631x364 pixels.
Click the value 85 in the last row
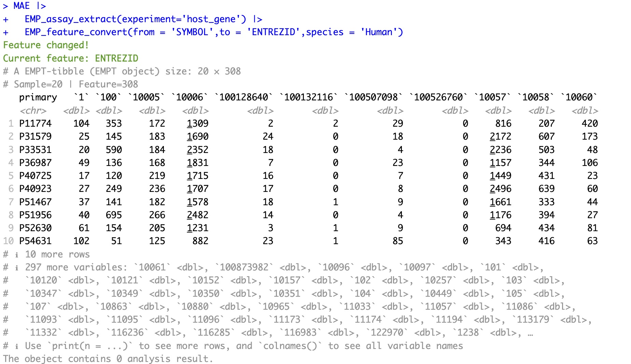(x=397, y=241)
